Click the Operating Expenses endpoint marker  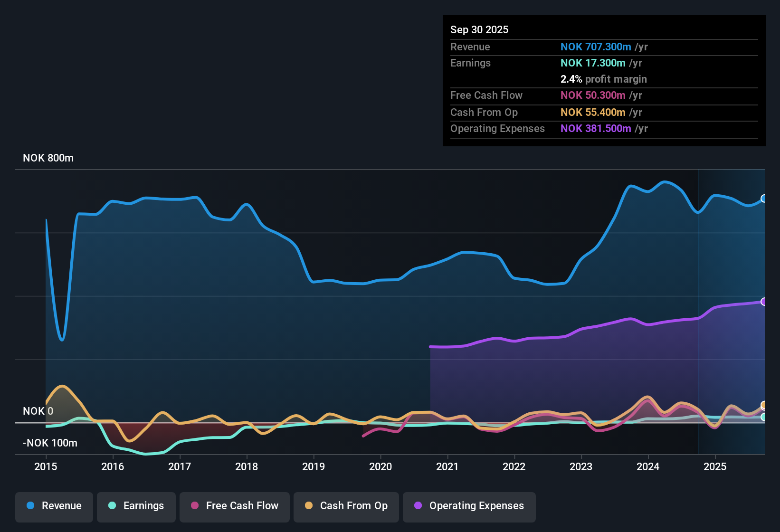763,301
